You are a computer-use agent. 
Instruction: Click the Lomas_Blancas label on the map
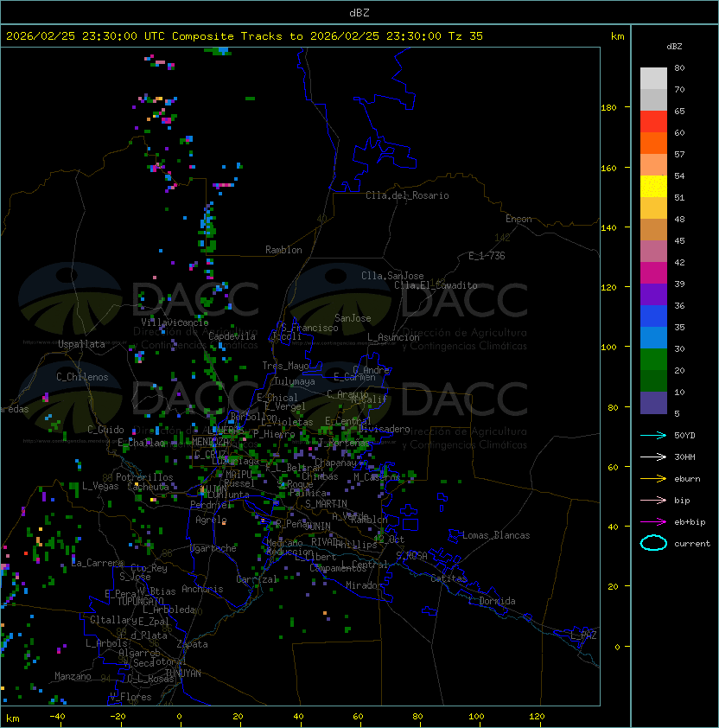[x=496, y=535]
